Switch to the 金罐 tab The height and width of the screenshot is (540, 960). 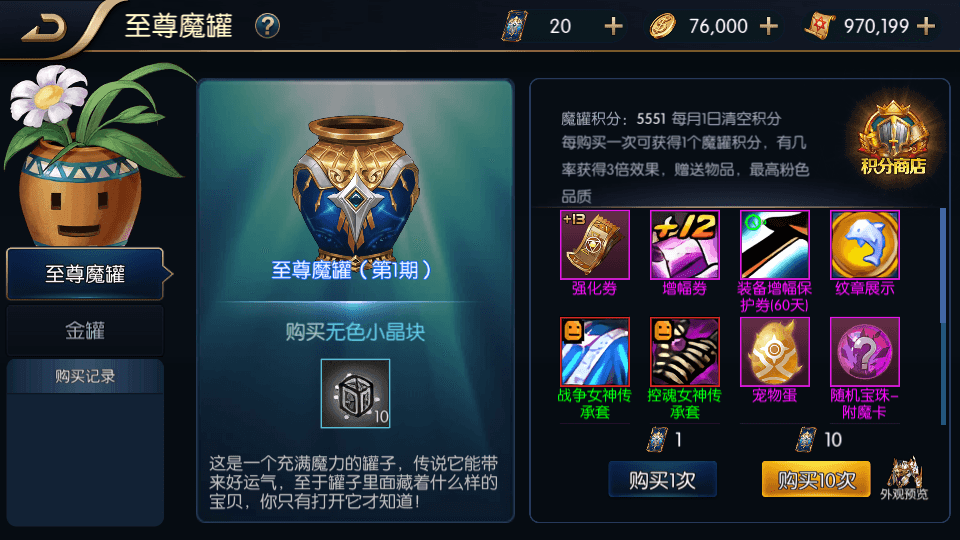[x=85, y=331]
